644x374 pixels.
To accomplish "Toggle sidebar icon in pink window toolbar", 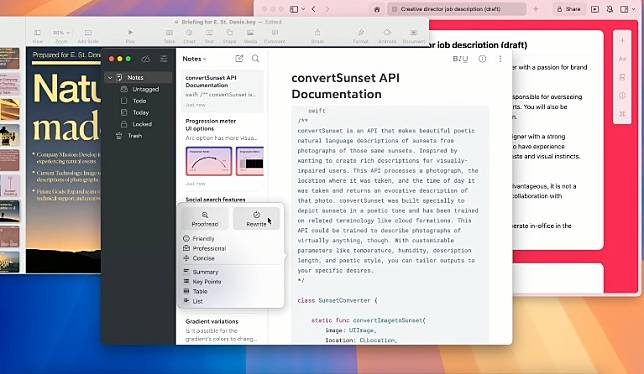I will tap(294, 9).
